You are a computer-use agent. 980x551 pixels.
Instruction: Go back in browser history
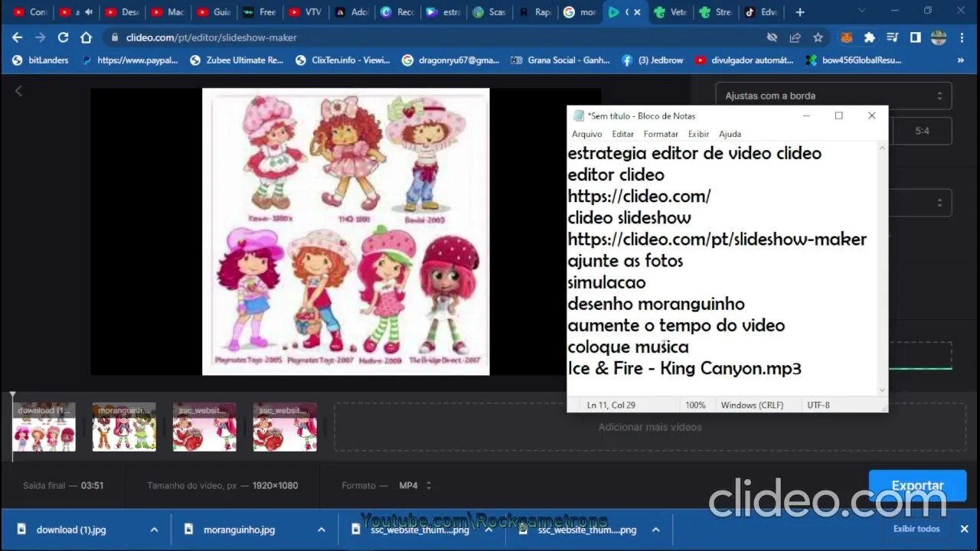17,37
